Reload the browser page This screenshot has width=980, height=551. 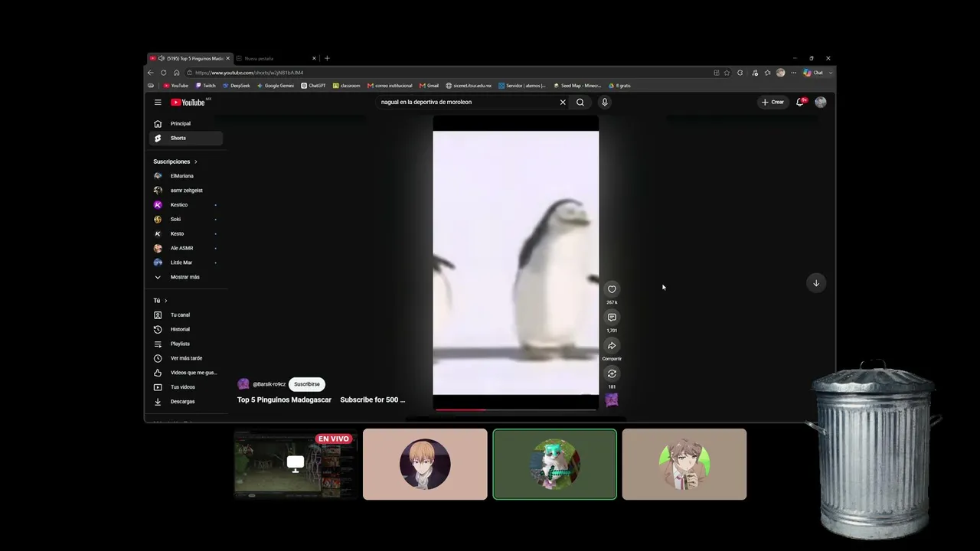click(x=164, y=73)
